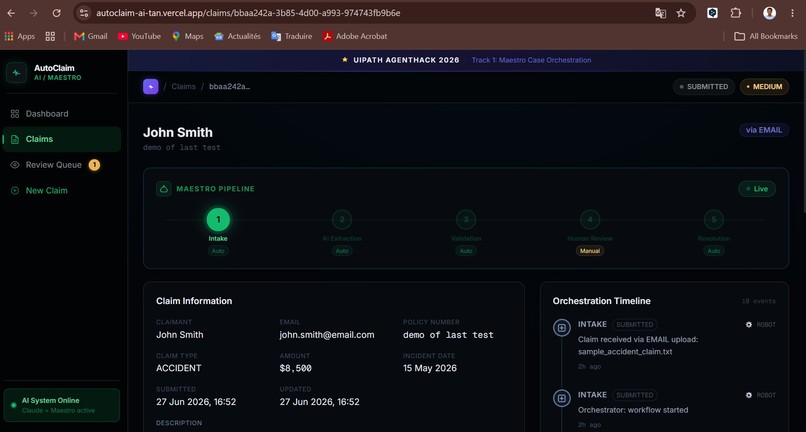Click the john.smith@email.com value

pos(327,335)
